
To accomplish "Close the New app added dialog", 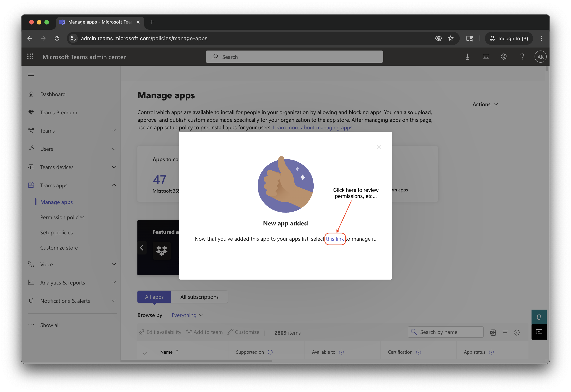I will coord(378,147).
